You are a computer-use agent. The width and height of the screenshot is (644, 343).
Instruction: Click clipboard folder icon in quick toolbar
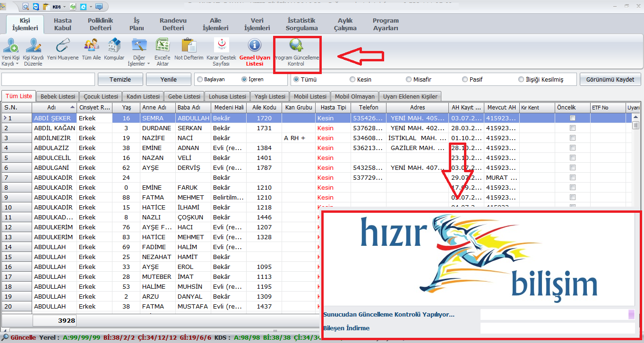pos(46,7)
